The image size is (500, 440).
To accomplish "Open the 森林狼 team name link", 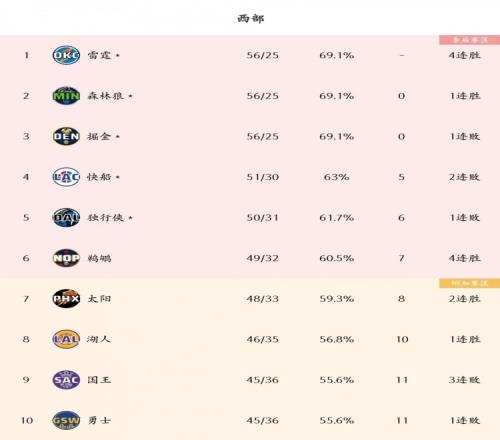I will 105,96.
